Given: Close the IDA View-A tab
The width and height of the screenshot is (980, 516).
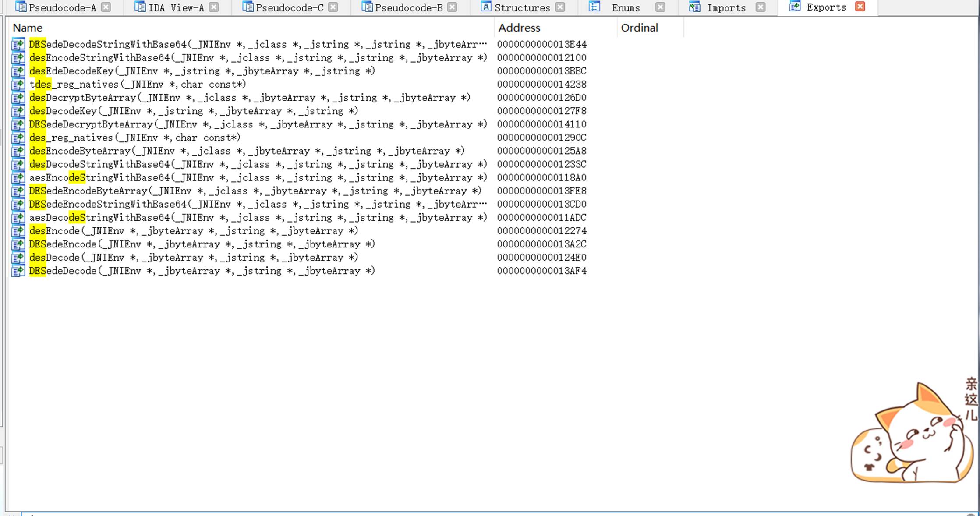Looking at the screenshot, I should 214,7.
